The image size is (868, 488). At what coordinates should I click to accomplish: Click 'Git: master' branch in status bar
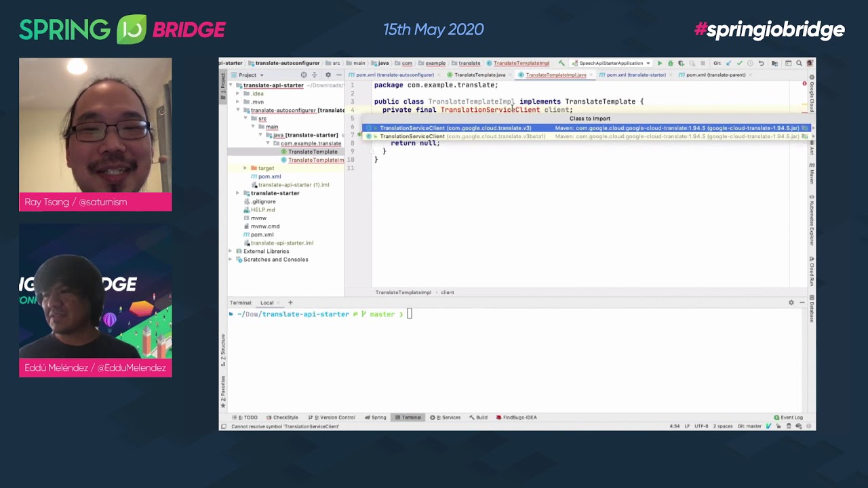click(749, 426)
